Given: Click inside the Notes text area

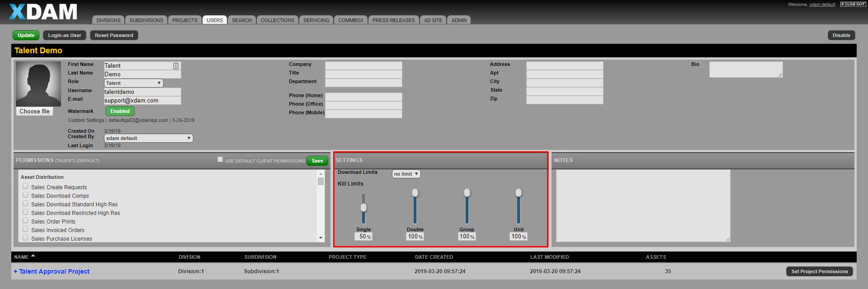Looking at the screenshot, I should point(642,205).
